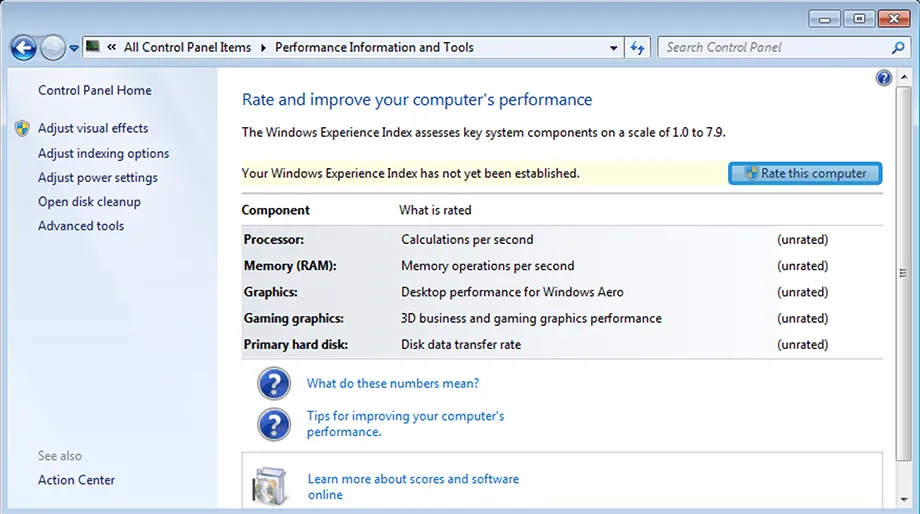Maximize the Control Panel window
Viewport: 920px width, 514px height.
[x=859, y=19]
